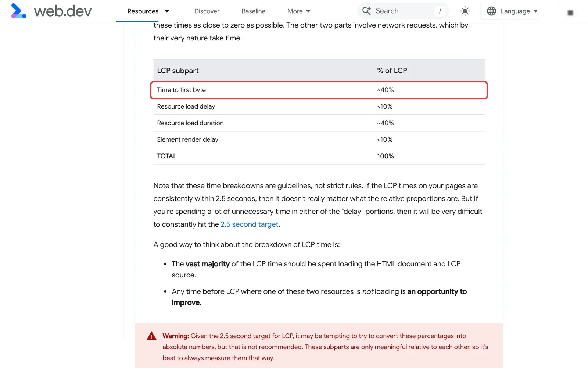Click '<10%' in Resource load delay row

[x=384, y=106]
